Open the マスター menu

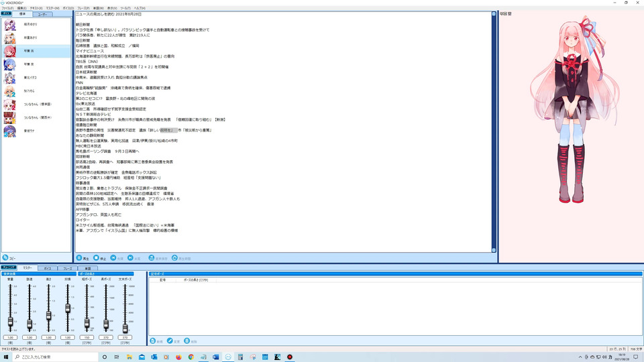[52, 8]
